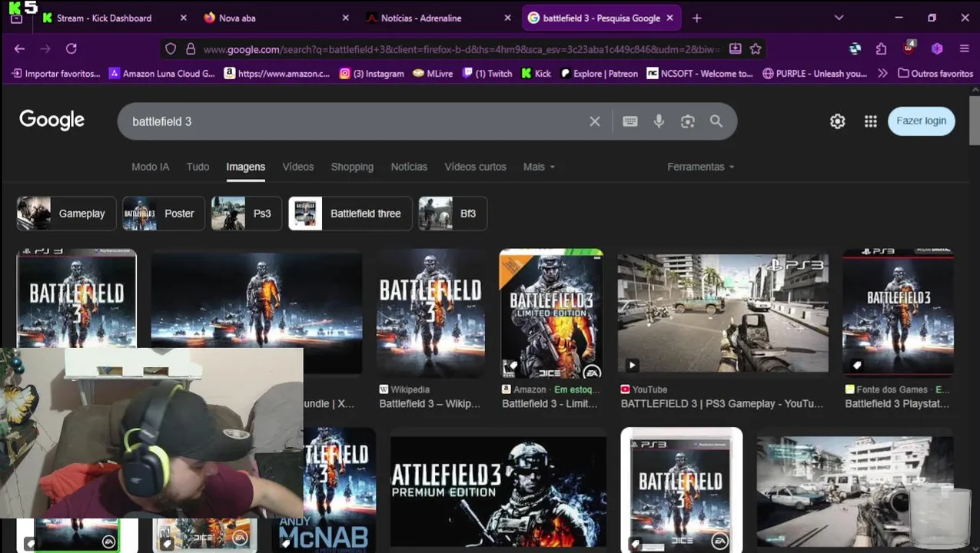The width and height of the screenshot is (980, 553).
Task: Open Importar favoritos bookmark
Action: 56,73
